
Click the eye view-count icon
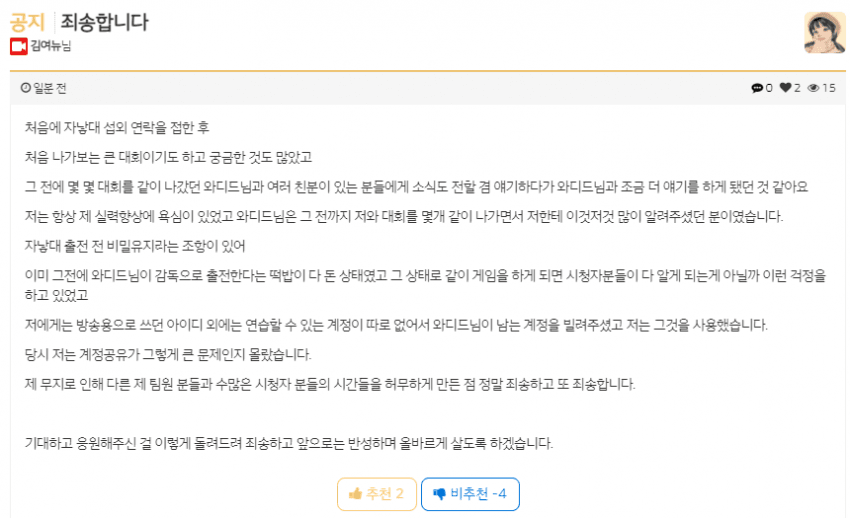(813, 88)
